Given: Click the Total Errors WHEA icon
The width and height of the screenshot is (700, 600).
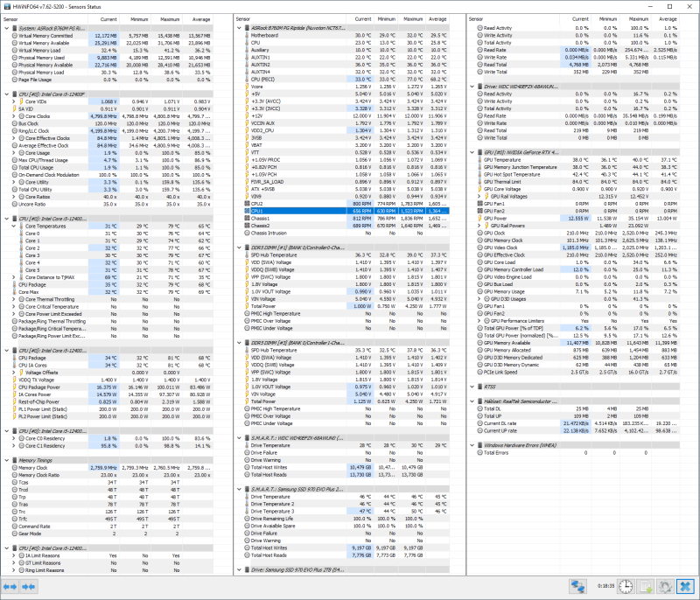Looking at the screenshot, I should [x=479, y=453].
